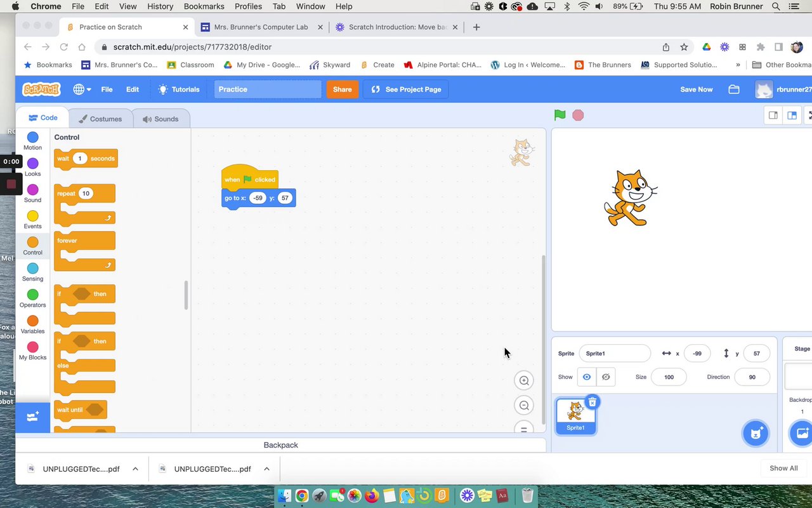Click the orange Share button
Screen dimensions: 812x508
pos(342,90)
